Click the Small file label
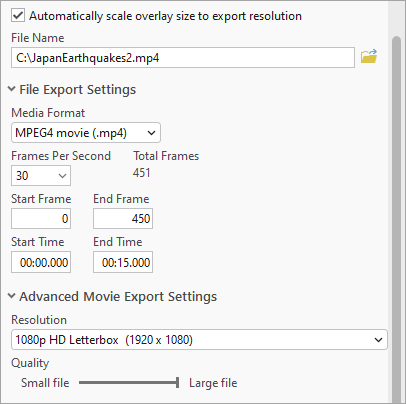This screenshot has width=406, height=404. 45,383
